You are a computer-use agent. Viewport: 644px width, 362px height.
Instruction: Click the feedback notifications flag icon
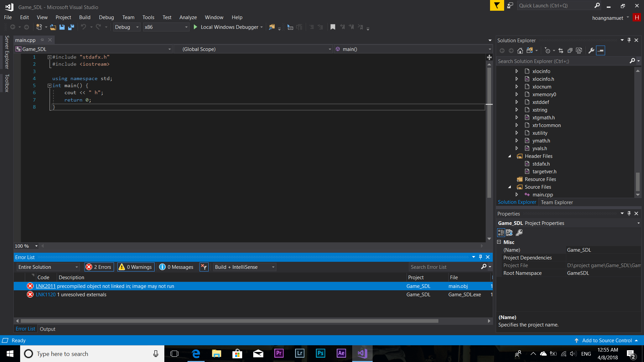tap(497, 6)
